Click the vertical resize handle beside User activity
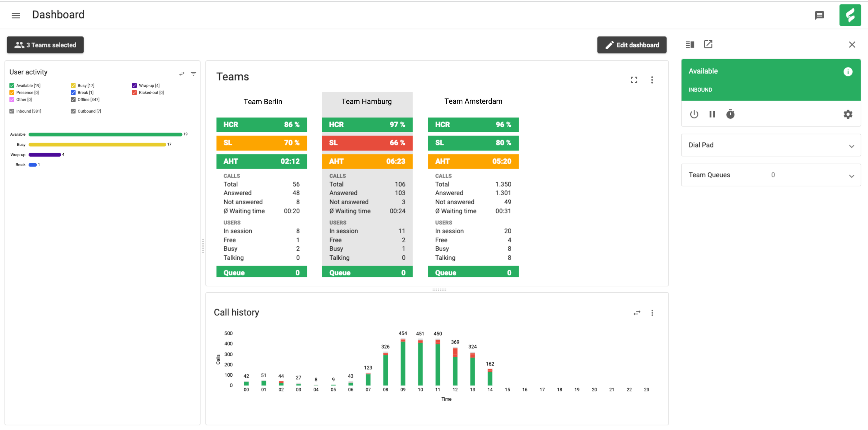The image size is (868, 430). pyautogui.click(x=203, y=246)
